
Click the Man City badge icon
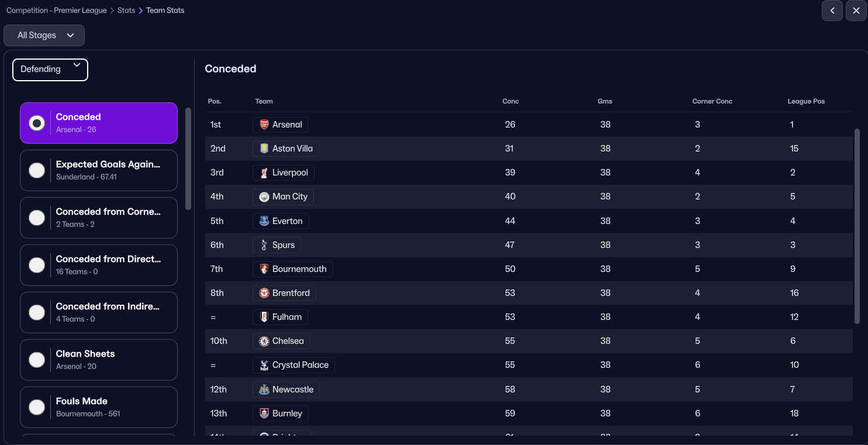click(x=264, y=197)
